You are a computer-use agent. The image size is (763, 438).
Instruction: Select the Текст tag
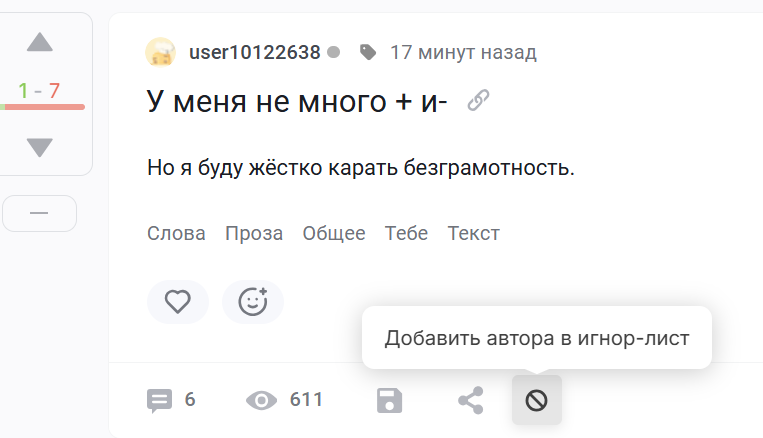click(473, 234)
